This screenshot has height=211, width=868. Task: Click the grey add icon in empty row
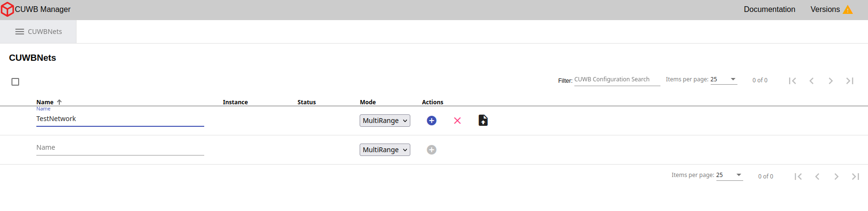pos(431,150)
